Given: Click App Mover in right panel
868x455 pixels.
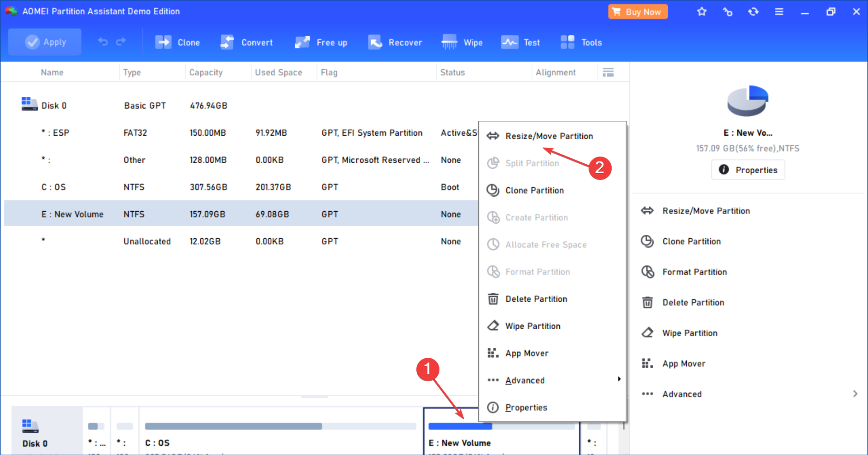Looking at the screenshot, I should 684,364.
